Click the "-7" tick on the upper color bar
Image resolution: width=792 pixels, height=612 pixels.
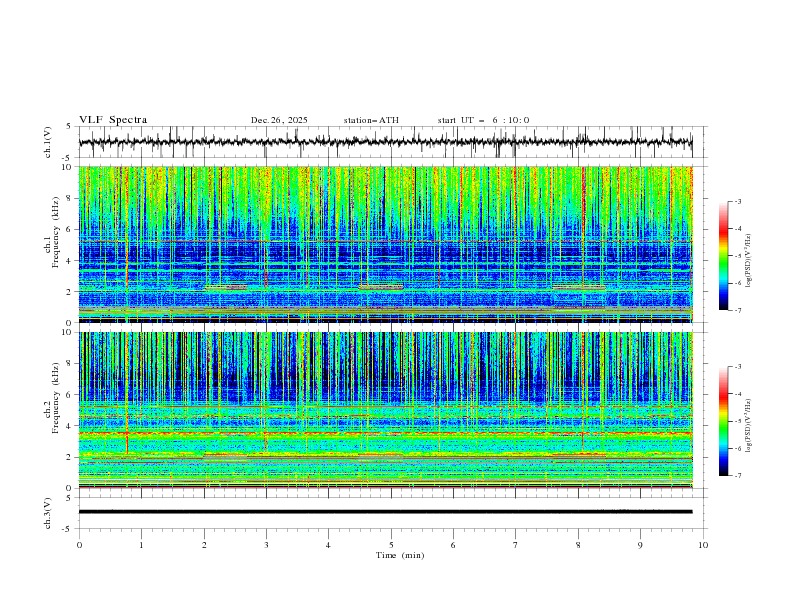coord(737,310)
